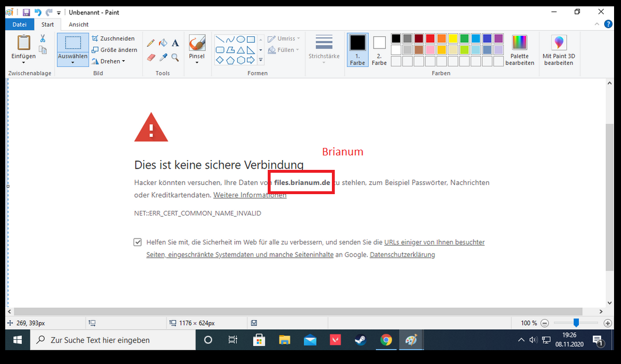Open Paint help via question mark icon
Image resolution: width=621 pixels, height=364 pixels.
click(608, 24)
